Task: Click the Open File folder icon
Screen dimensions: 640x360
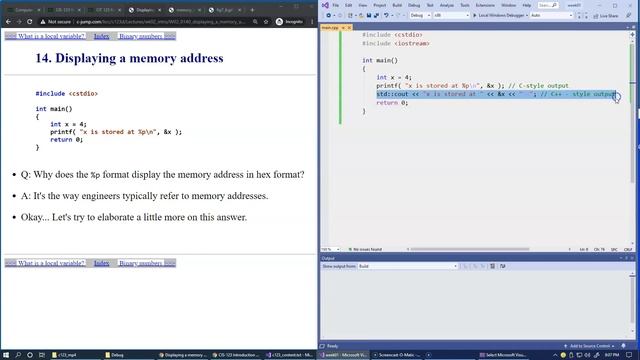Action: [361, 16]
